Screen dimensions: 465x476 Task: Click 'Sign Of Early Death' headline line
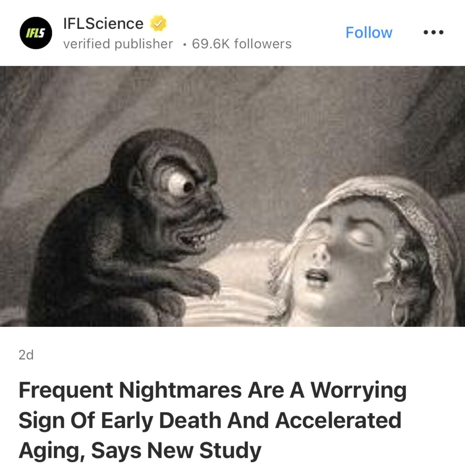click(x=120, y=420)
